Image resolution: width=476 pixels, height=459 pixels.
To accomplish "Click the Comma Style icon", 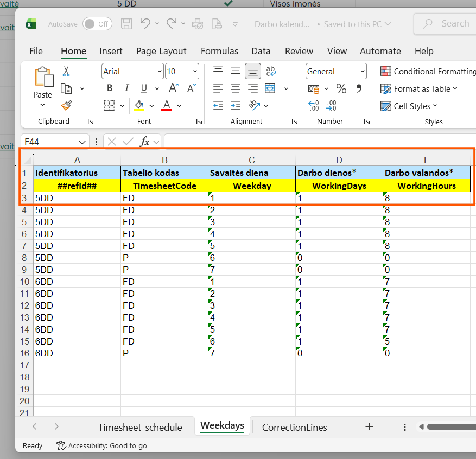I will (x=359, y=88).
